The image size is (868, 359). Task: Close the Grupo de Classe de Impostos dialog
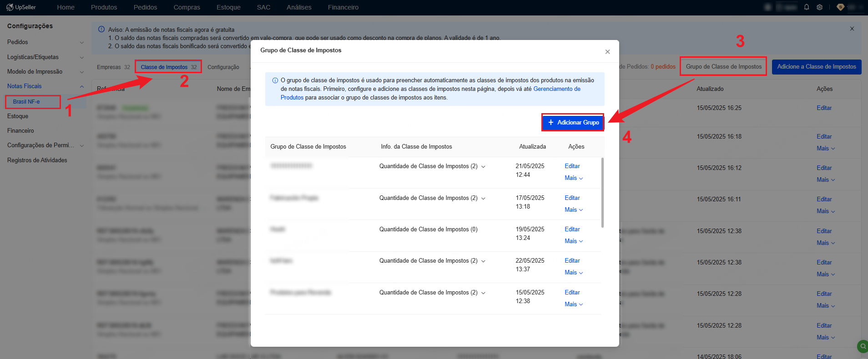coord(607,52)
